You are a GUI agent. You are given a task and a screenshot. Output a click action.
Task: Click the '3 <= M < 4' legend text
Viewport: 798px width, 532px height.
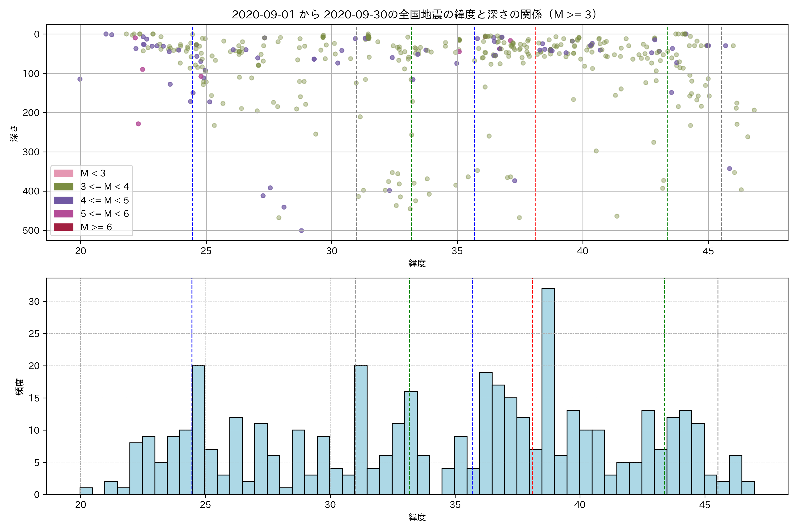click(104, 187)
